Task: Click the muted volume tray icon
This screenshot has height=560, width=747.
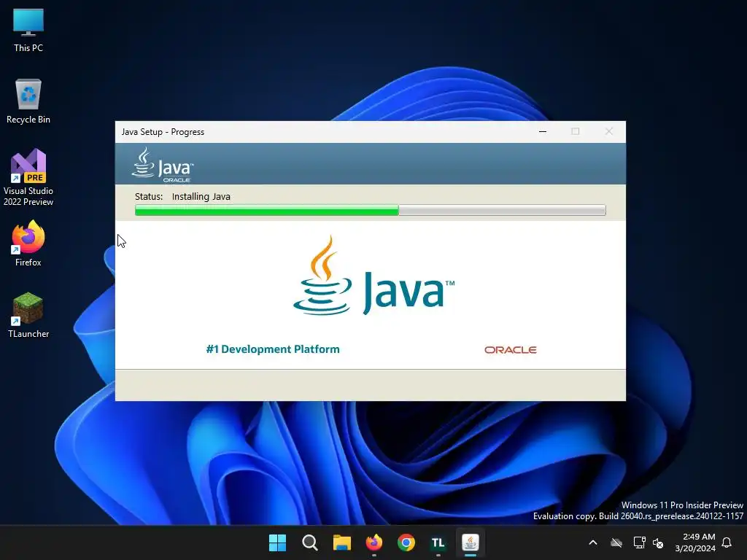Action: pos(658,542)
